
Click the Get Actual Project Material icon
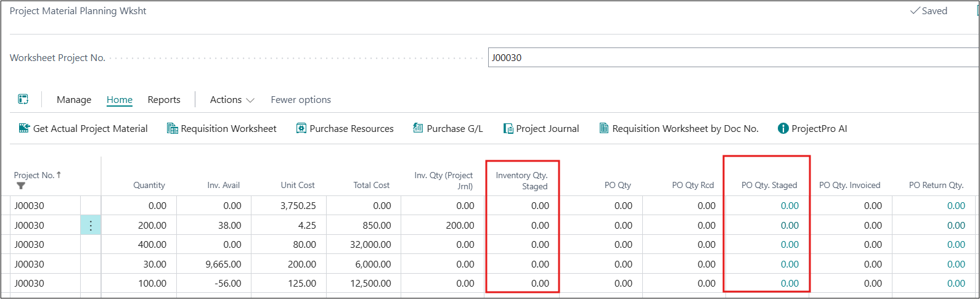click(25, 128)
